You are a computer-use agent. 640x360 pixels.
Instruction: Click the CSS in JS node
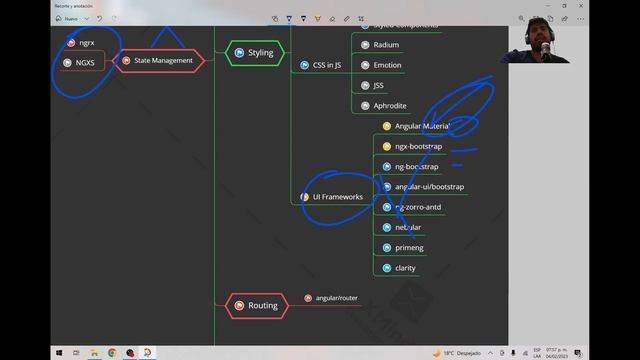(321, 65)
